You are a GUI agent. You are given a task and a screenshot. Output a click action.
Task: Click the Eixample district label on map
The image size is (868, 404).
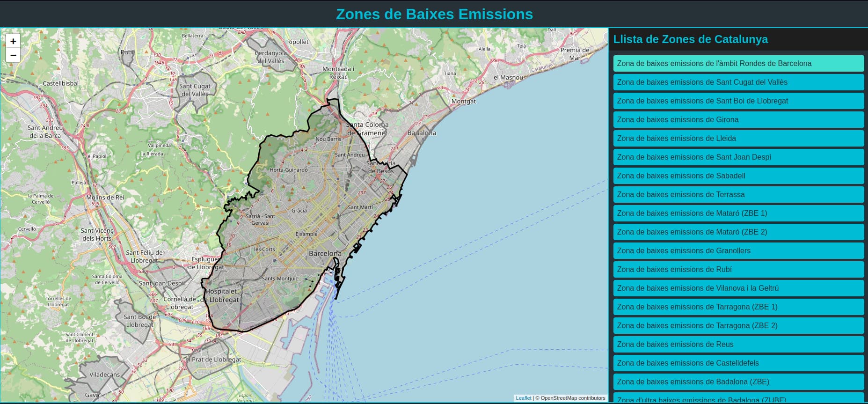306,234
